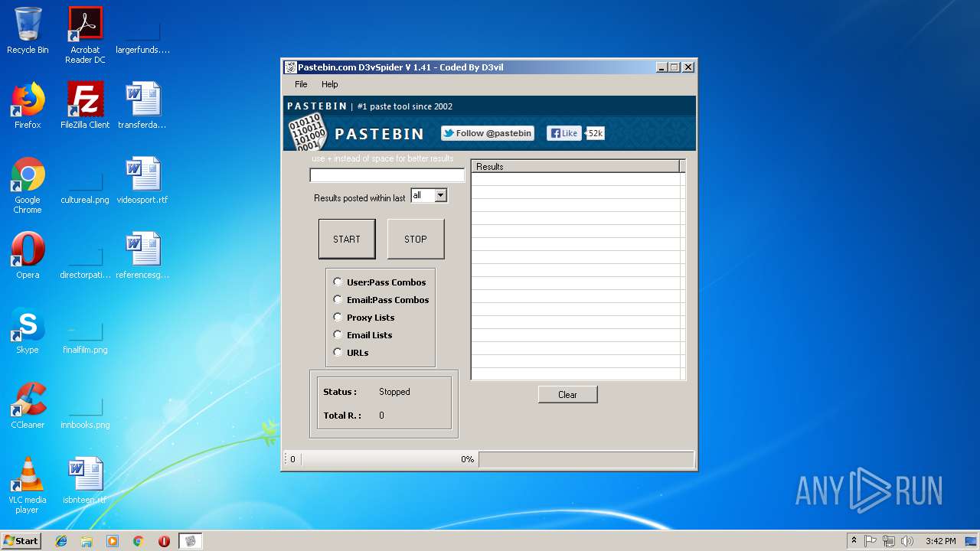Screen dimensions: 980x551
Task: Click the Action Center flag tray icon
Action: [x=871, y=541]
